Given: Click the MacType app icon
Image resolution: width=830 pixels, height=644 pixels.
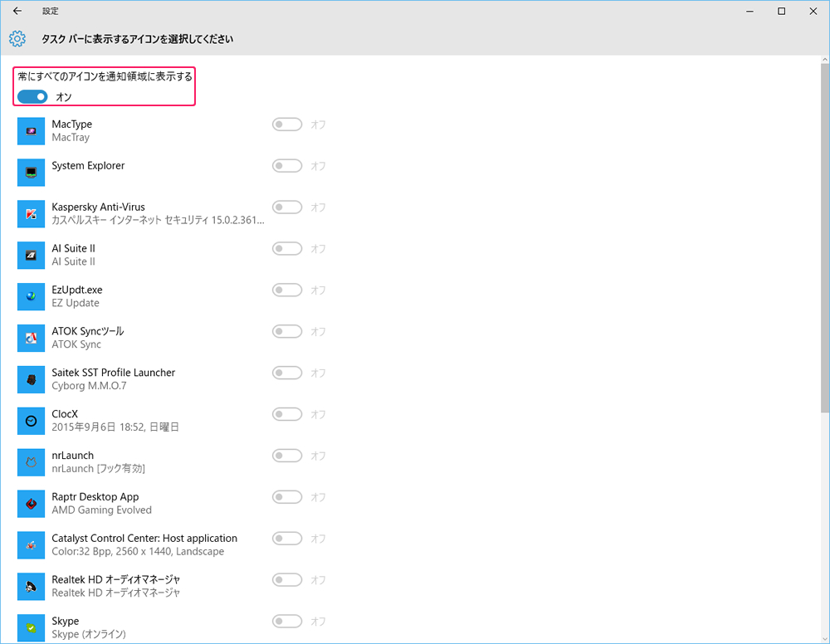Looking at the screenshot, I should point(31,130).
